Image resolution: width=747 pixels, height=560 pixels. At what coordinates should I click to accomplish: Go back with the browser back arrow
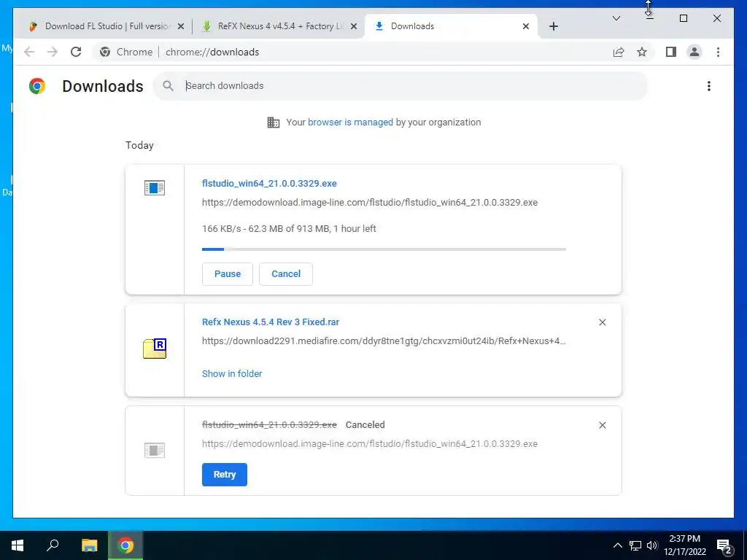pos(29,52)
